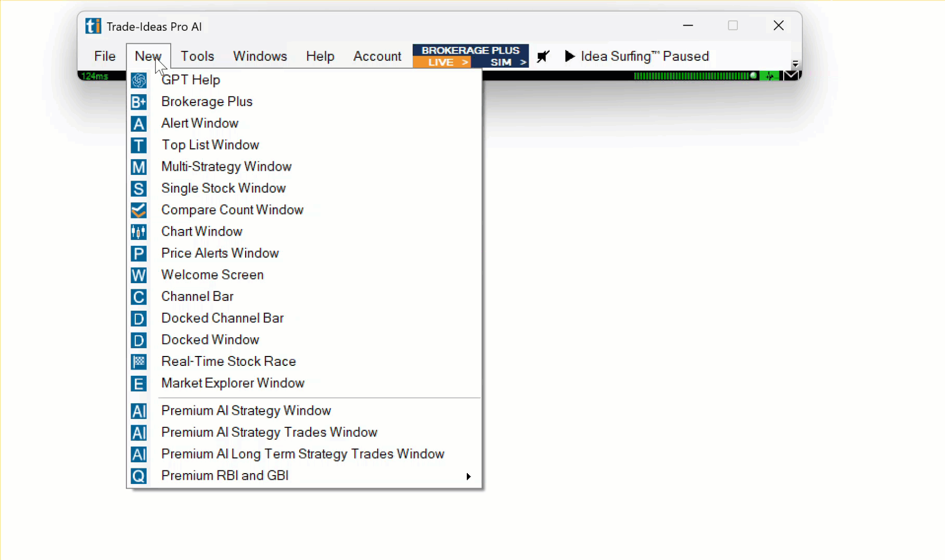Minimize the Trade-Ideas Pro AI window
This screenshot has height=560, width=945.
(x=688, y=26)
